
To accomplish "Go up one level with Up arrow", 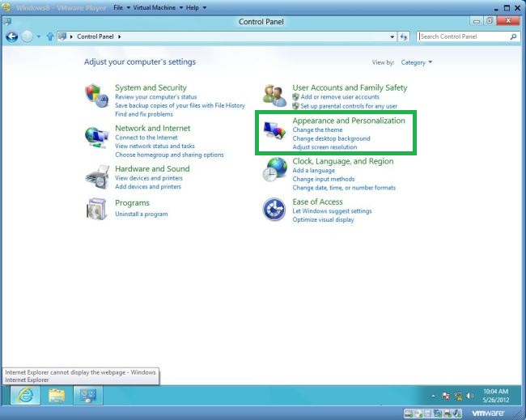I will point(50,36).
